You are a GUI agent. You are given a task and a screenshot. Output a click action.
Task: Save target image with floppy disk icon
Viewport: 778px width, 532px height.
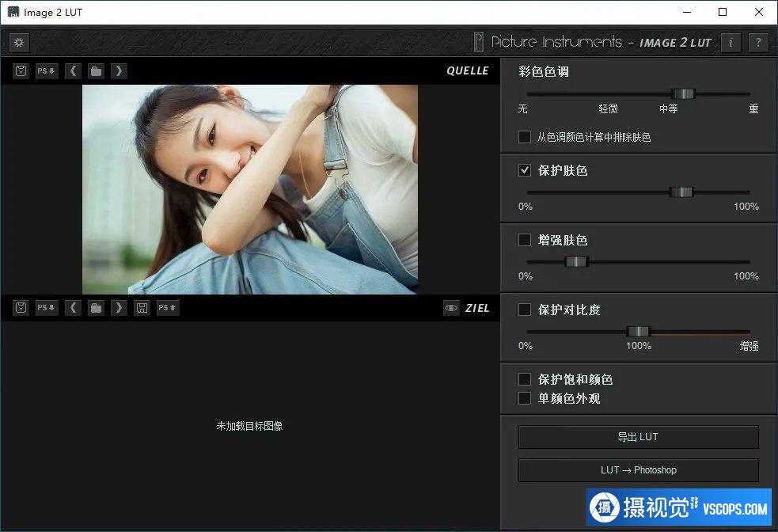(x=142, y=308)
